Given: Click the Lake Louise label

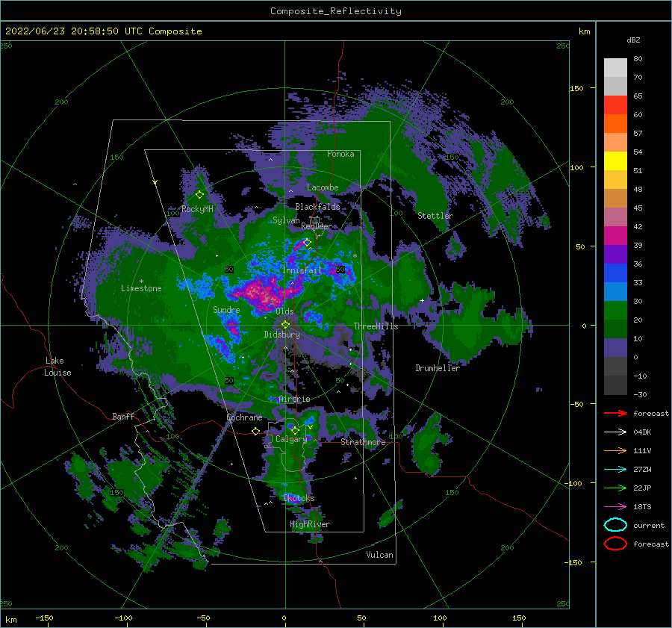Looking at the screenshot, I should 57,367.
